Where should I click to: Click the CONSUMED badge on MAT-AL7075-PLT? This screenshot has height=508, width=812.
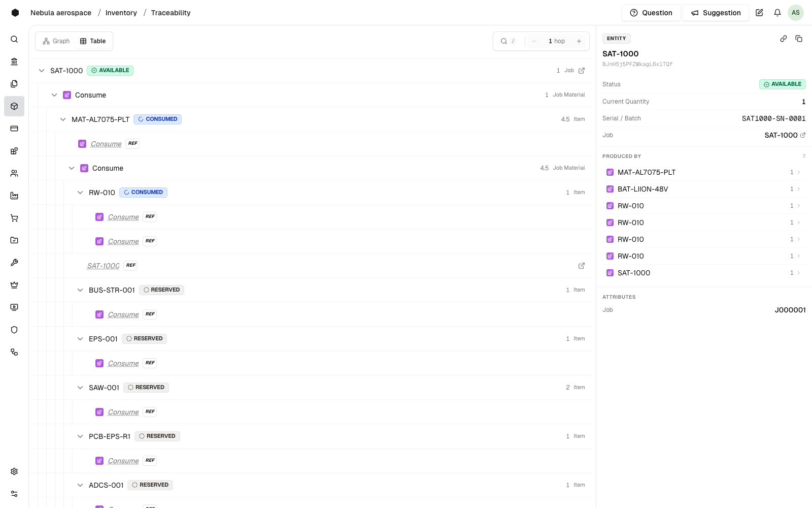coord(157,119)
